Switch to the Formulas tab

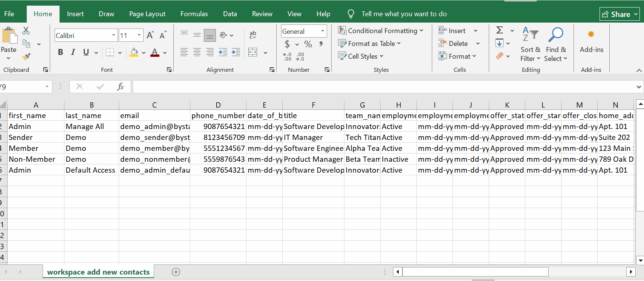pyautogui.click(x=194, y=14)
